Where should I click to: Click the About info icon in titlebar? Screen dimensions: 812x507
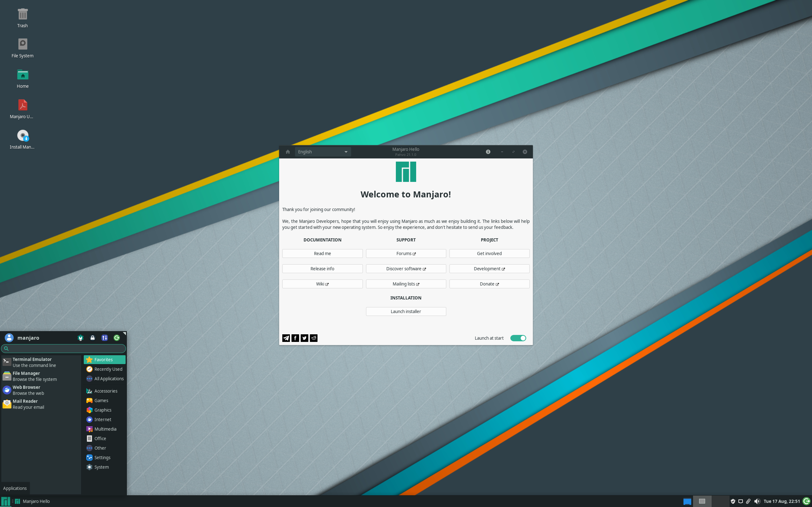point(488,152)
